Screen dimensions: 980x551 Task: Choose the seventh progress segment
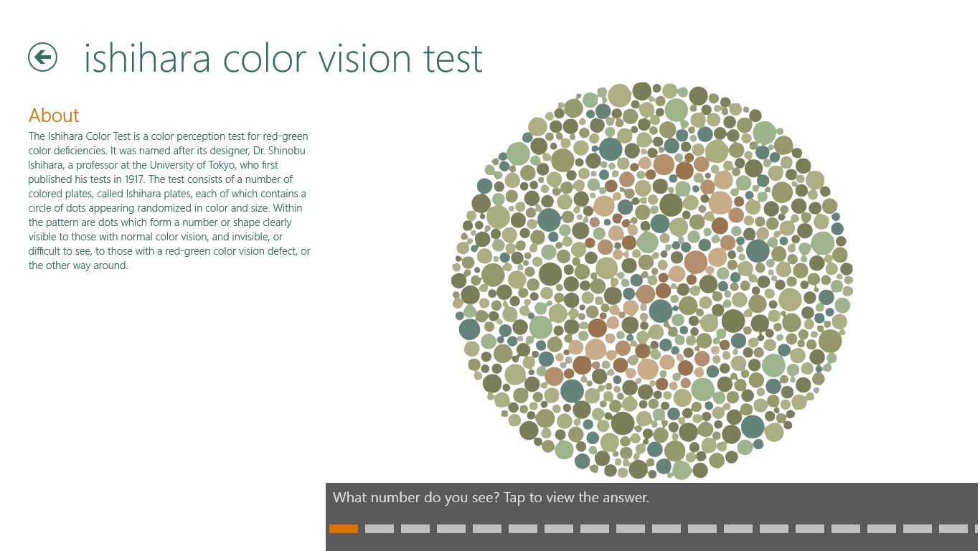pyautogui.click(x=559, y=529)
